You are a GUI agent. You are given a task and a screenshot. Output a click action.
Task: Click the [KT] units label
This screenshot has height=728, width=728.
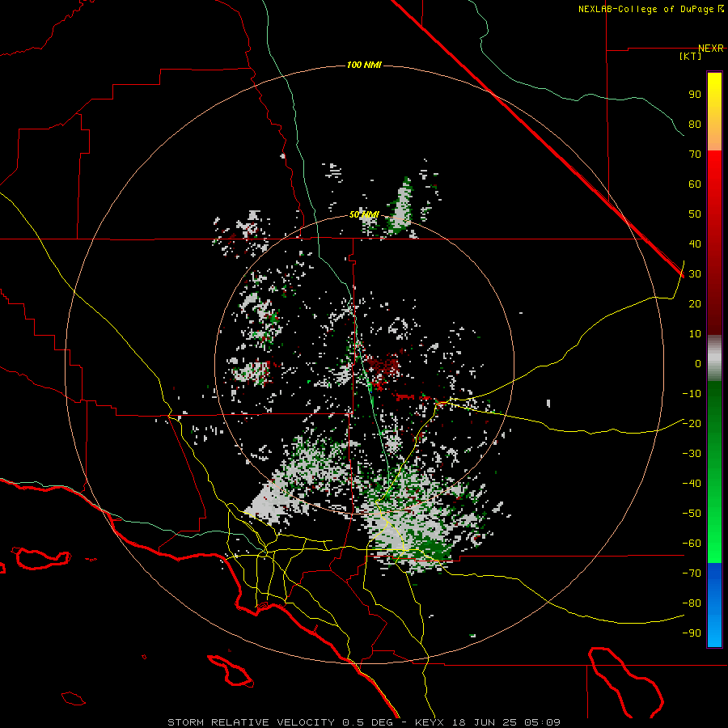(691, 56)
